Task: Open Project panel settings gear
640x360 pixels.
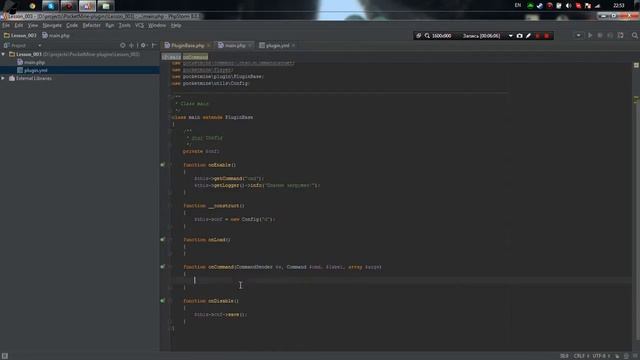Action: (143, 45)
